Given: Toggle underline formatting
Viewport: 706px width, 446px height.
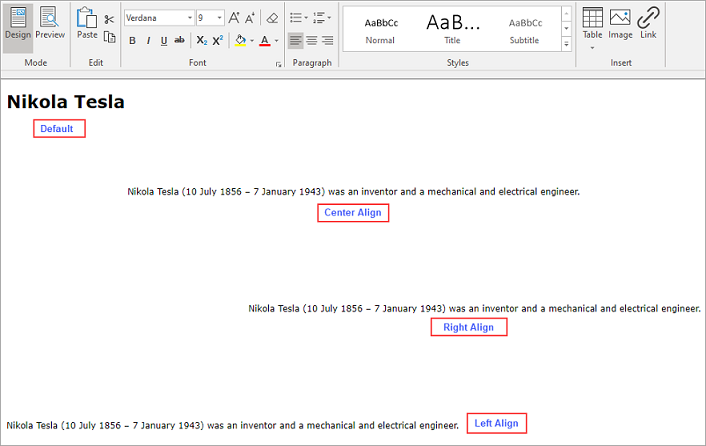Looking at the screenshot, I should pos(163,41).
